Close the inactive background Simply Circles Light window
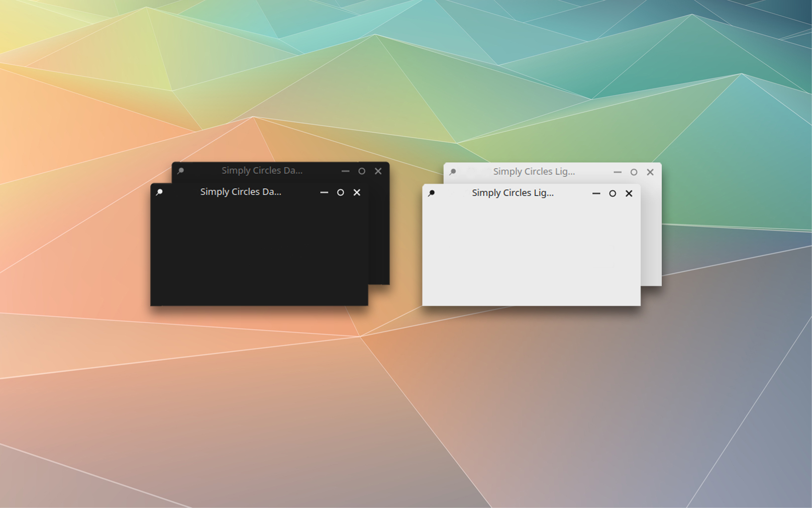The image size is (812, 508). point(650,172)
